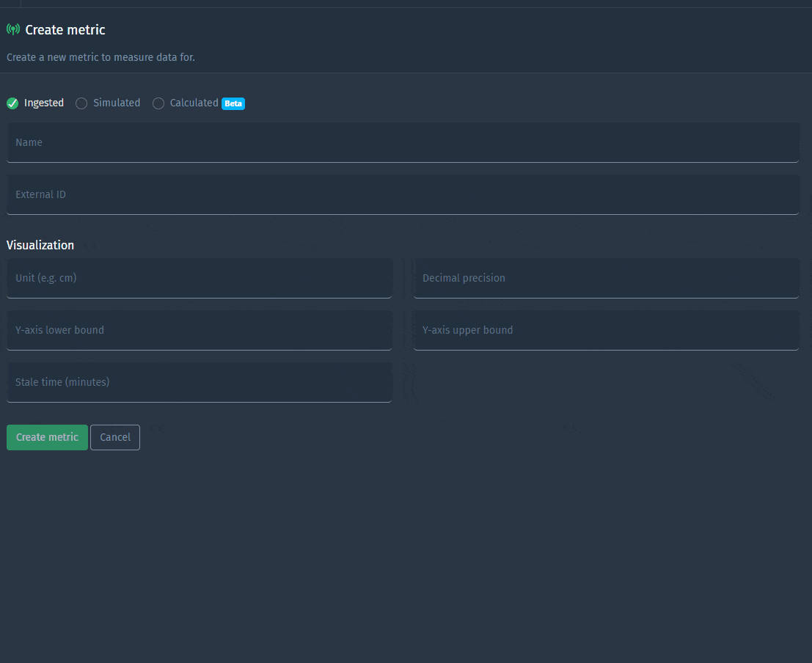This screenshot has height=663, width=812.
Task: Select the Y-axis lower bound field
Action: tap(200, 330)
